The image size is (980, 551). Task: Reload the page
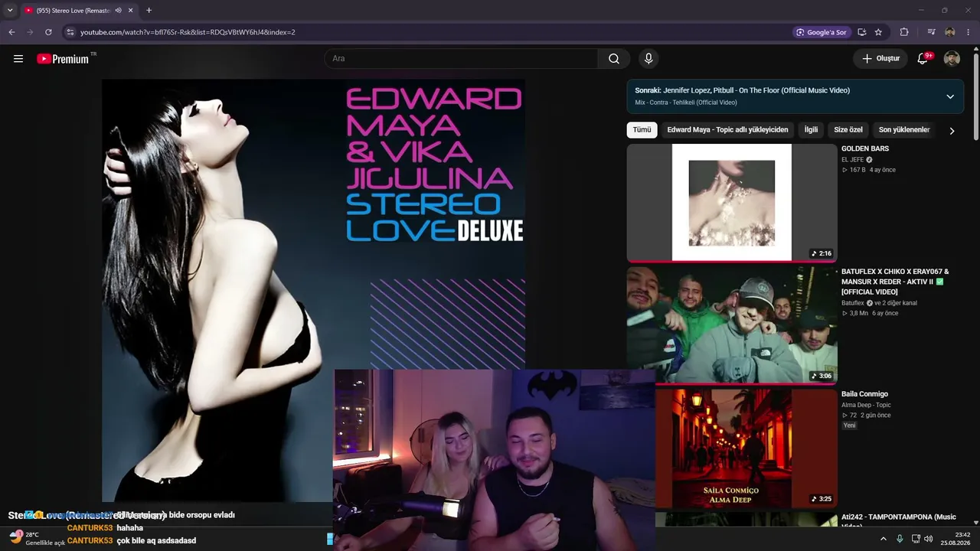48,32
